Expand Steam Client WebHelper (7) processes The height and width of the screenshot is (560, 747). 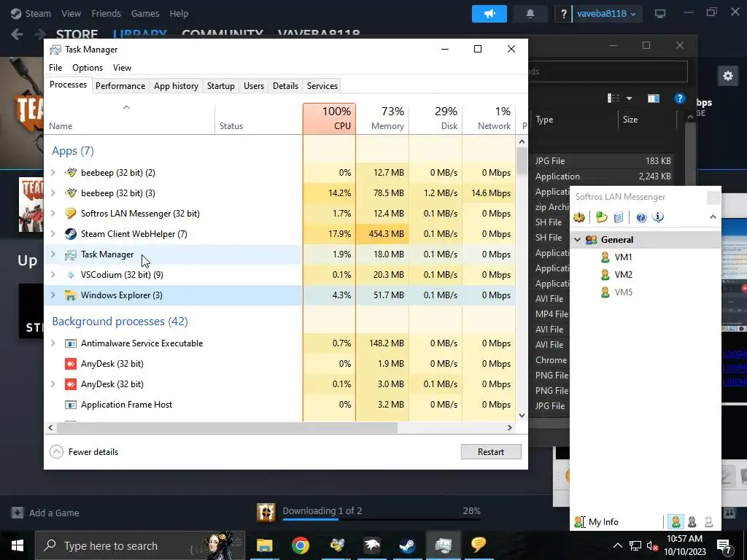pos(53,234)
